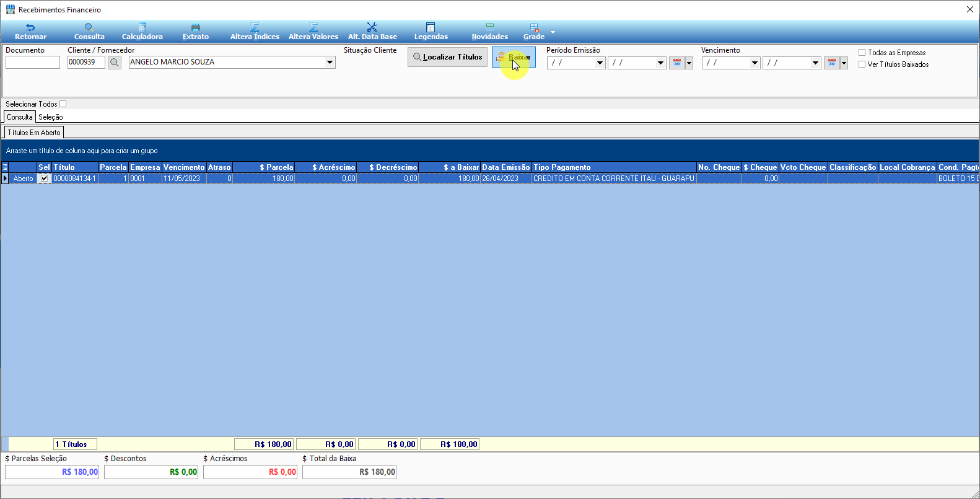Close the Recebimentos Financeiro window
Image resolution: width=980 pixels, height=499 pixels.
[x=970, y=9]
